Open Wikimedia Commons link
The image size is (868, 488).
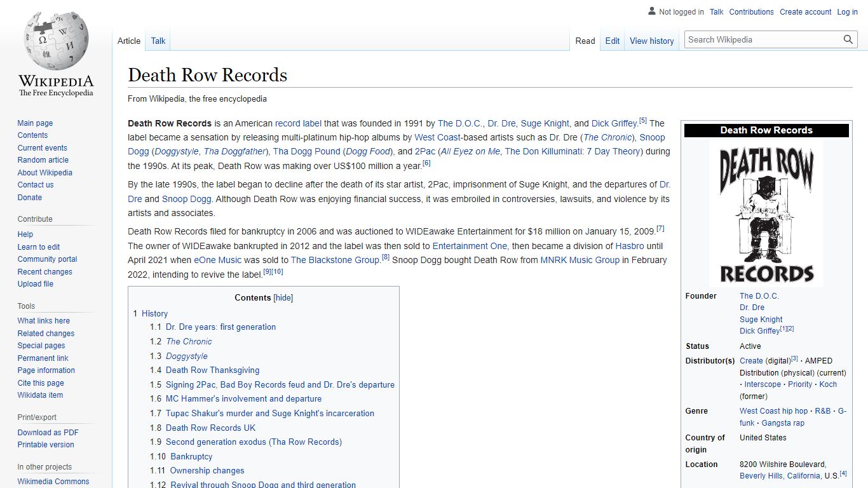tap(53, 482)
